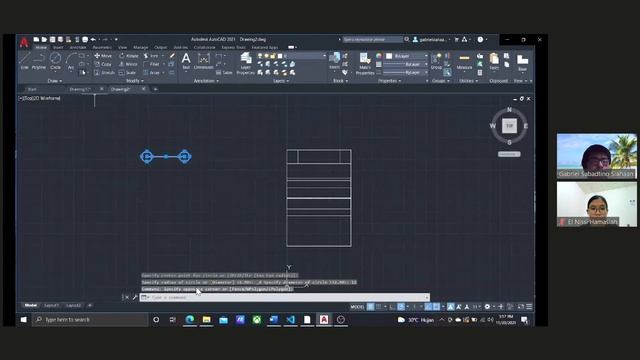Switch to the Start tab
Viewport: 640px width, 360px height.
click(x=32, y=89)
